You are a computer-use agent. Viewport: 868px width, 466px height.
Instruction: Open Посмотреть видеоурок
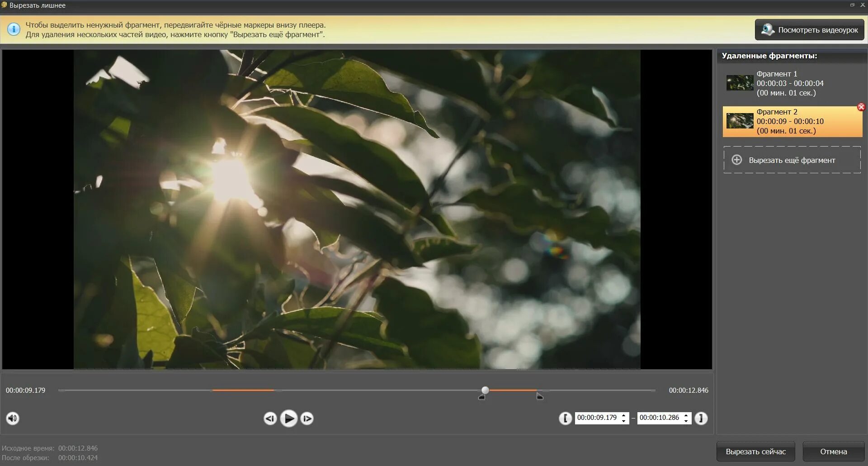tap(809, 30)
